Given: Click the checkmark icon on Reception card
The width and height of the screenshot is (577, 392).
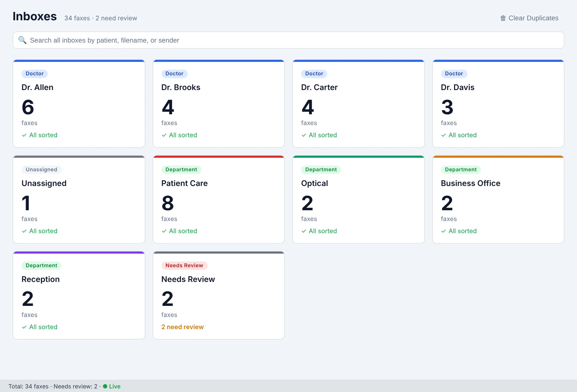Looking at the screenshot, I should (x=24, y=327).
